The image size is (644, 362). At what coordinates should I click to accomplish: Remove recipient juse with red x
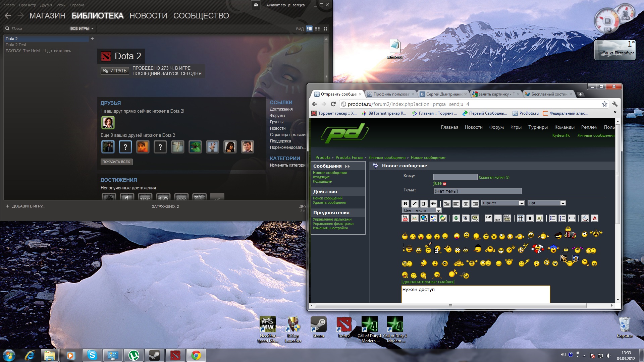click(x=445, y=184)
